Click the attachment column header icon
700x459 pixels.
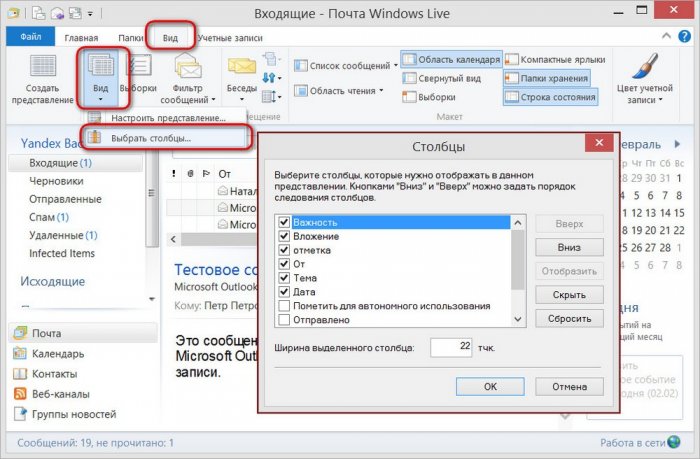(190, 173)
